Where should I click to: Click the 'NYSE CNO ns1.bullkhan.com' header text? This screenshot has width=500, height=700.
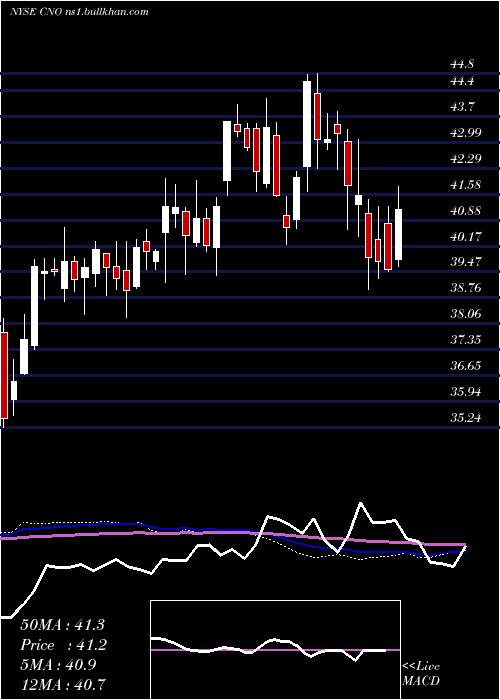click(x=79, y=12)
